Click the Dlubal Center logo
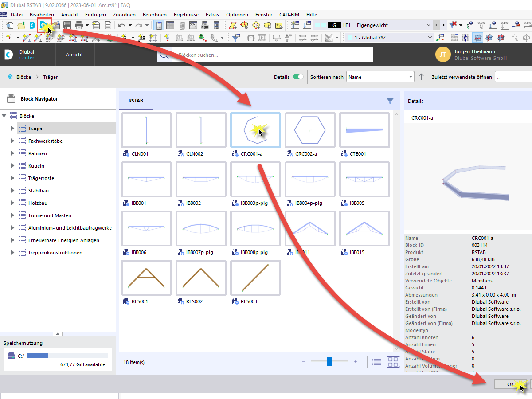This screenshot has width=532, height=399. pos(9,55)
